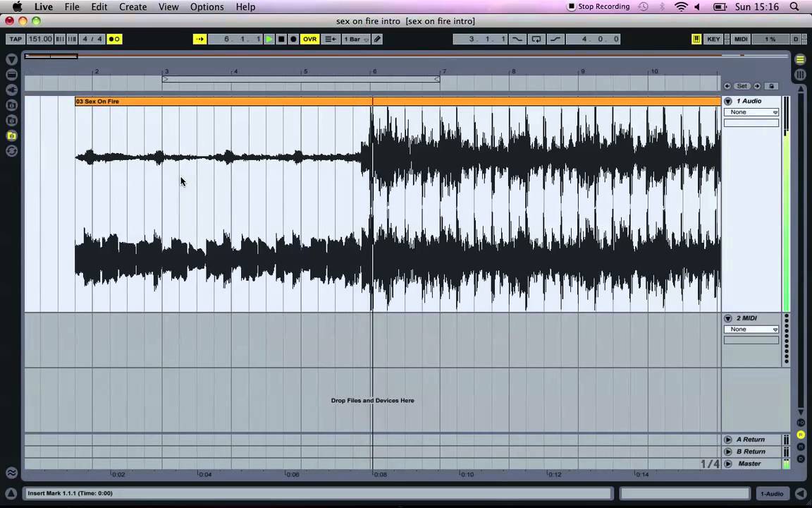Toggle the Punch-Out switch icon

click(555, 39)
